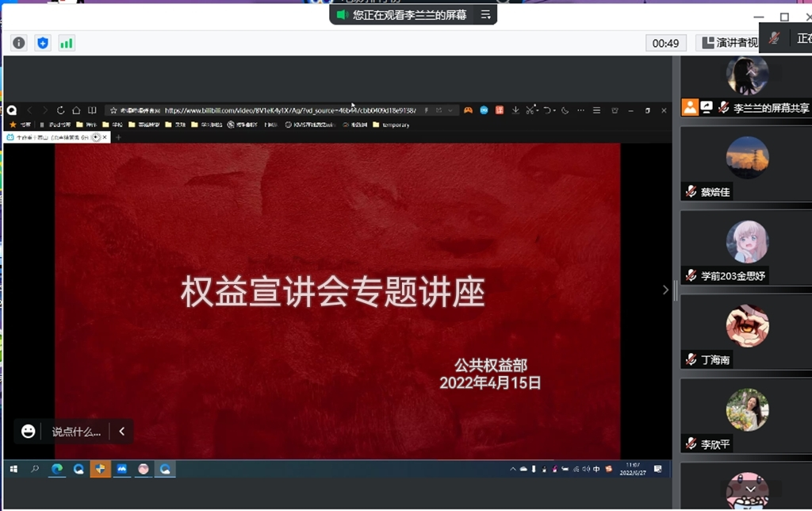The height and width of the screenshot is (511, 812).
Task: Open the reading mode book icon
Action: 92,110
